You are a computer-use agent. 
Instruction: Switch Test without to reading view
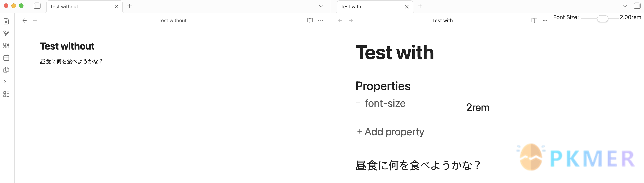(310, 21)
